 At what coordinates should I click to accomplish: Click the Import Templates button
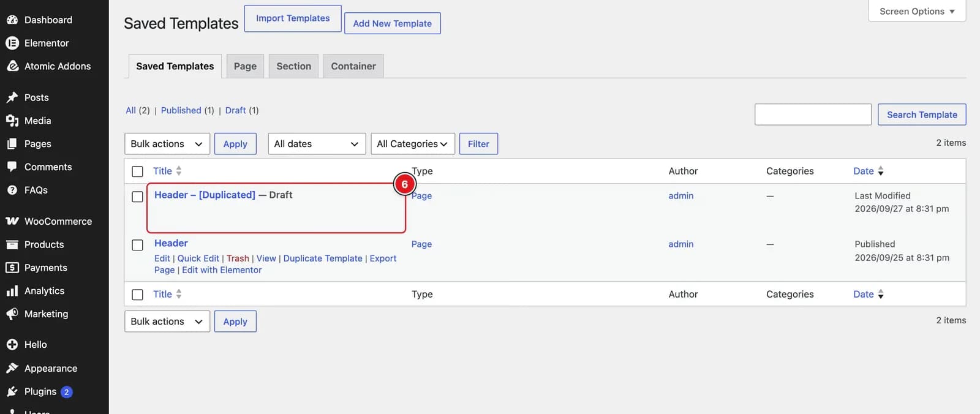click(293, 18)
